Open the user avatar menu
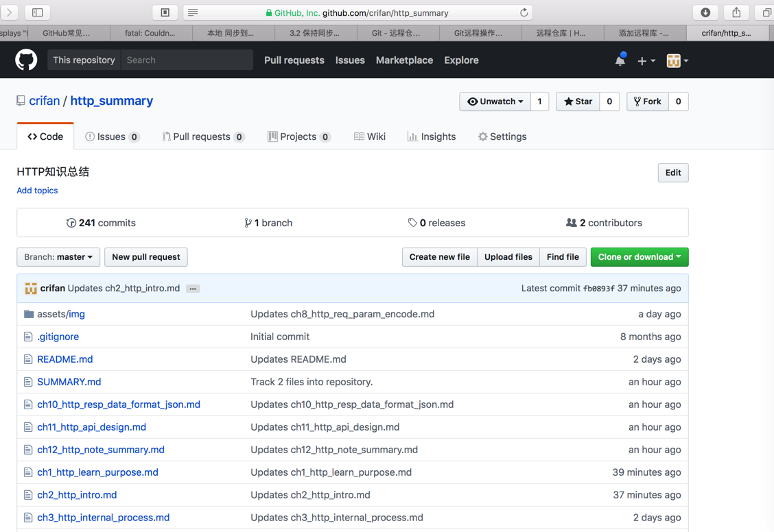The height and width of the screenshot is (532, 774). [677, 60]
